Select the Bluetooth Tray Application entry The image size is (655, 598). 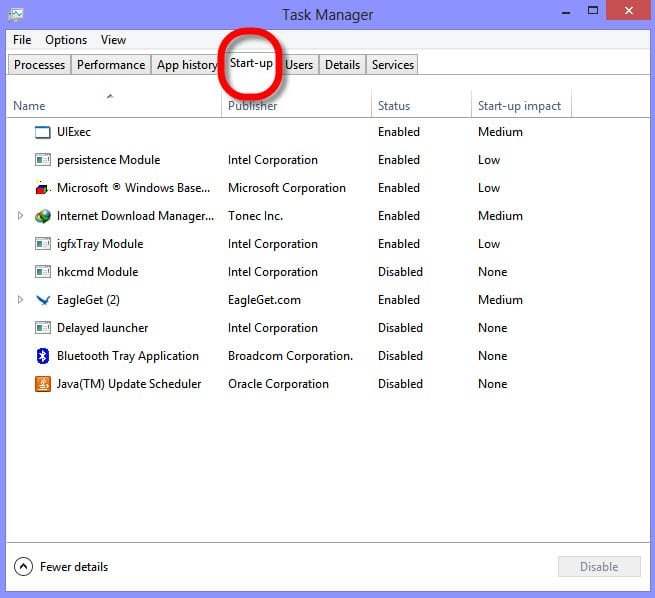(128, 356)
